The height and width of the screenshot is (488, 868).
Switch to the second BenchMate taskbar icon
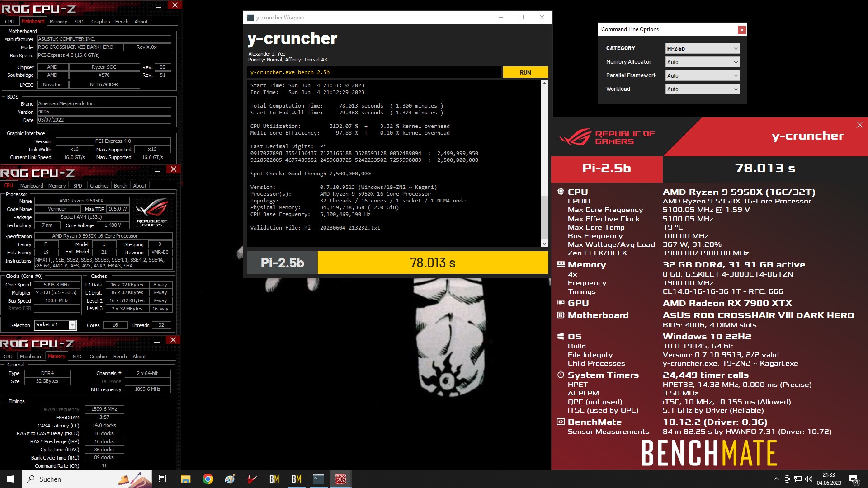[297, 479]
